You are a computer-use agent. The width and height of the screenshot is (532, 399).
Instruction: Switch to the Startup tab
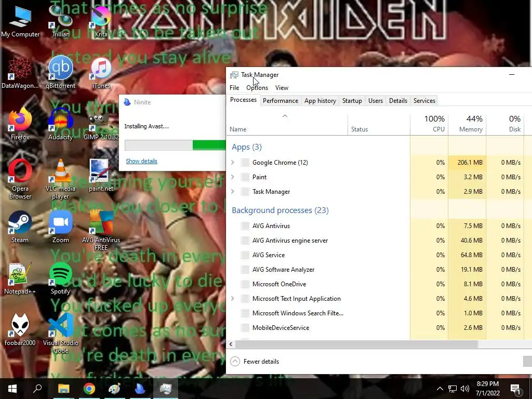(x=352, y=101)
